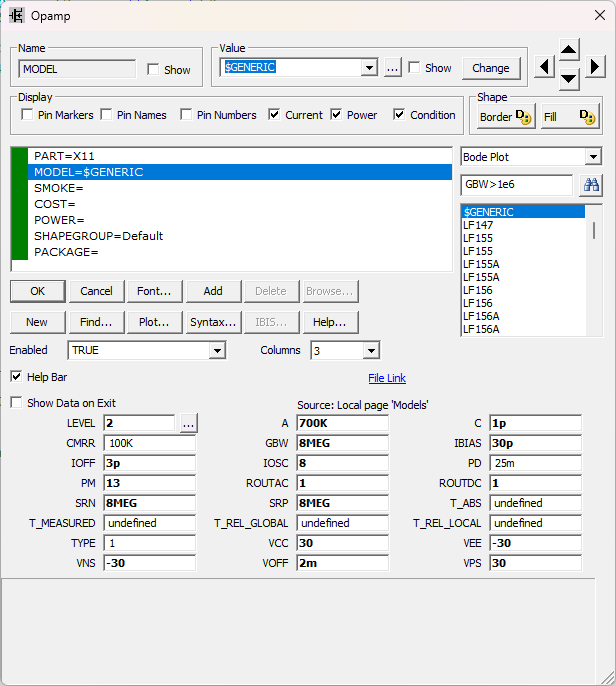Click the Change button
The width and height of the screenshot is (616, 686).
(x=491, y=68)
